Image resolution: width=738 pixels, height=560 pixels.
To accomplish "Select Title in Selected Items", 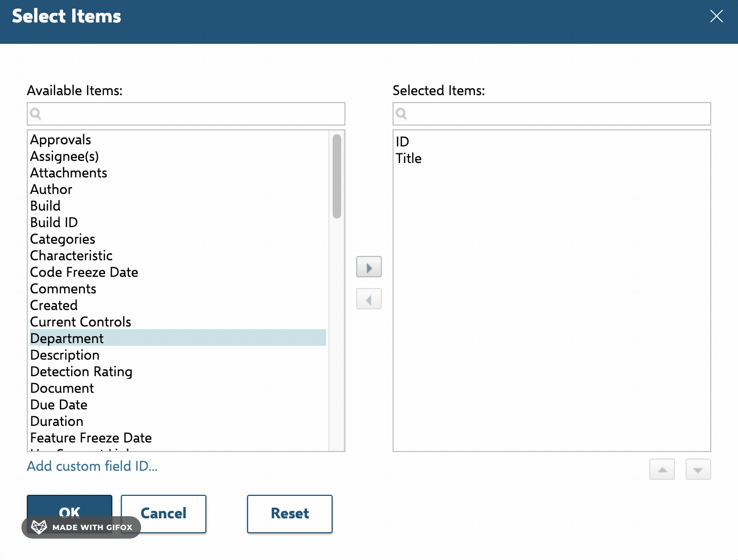I will pyautogui.click(x=552, y=158).
